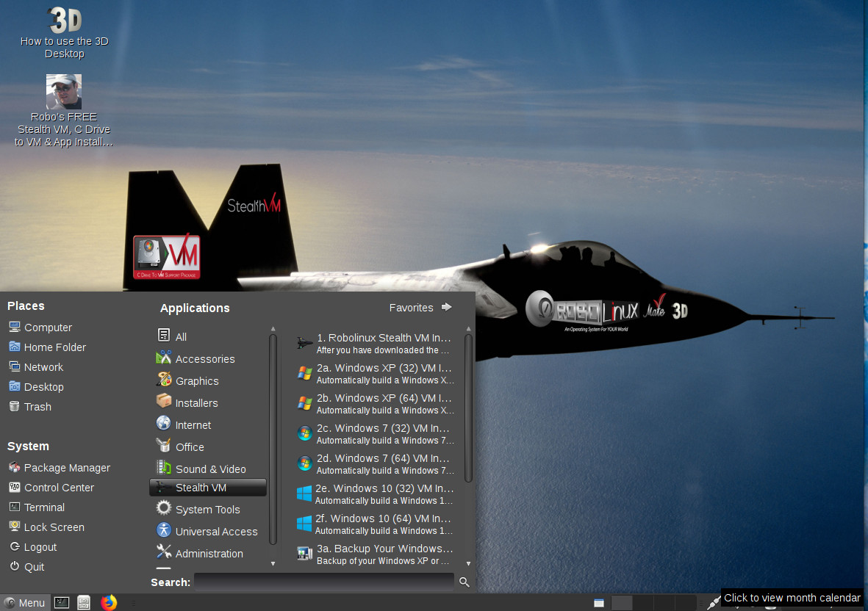The width and height of the screenshot is (868, 611).
Task: Click Lock Screen
Action: pyautogui.click(x=46, y=527)
